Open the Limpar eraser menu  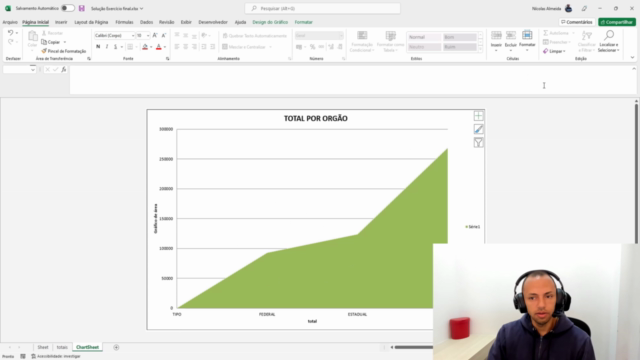coord(554,51)
